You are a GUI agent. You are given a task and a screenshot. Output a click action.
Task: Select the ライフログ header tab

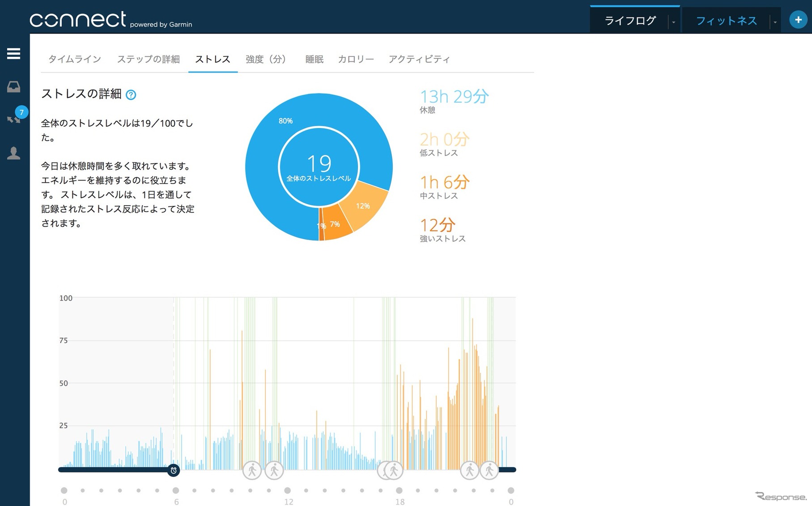coord(630,21)
